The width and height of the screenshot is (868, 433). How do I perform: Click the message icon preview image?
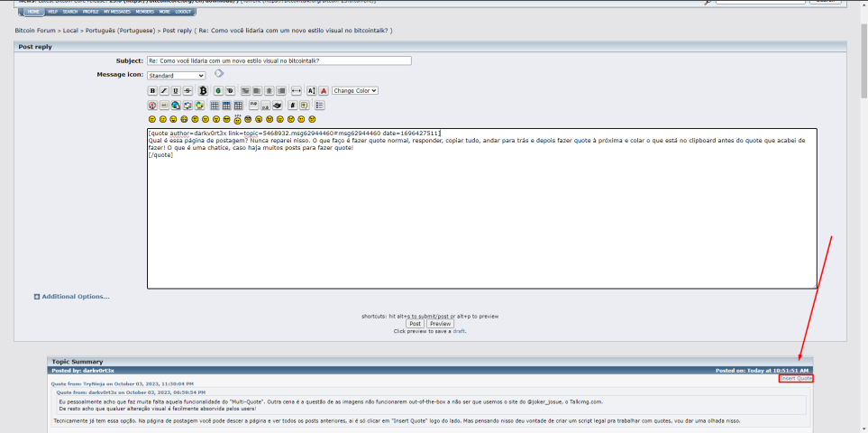[219, 74]
